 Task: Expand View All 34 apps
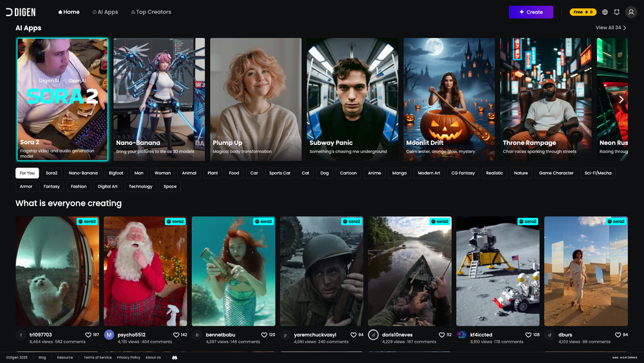click(611, 28)
